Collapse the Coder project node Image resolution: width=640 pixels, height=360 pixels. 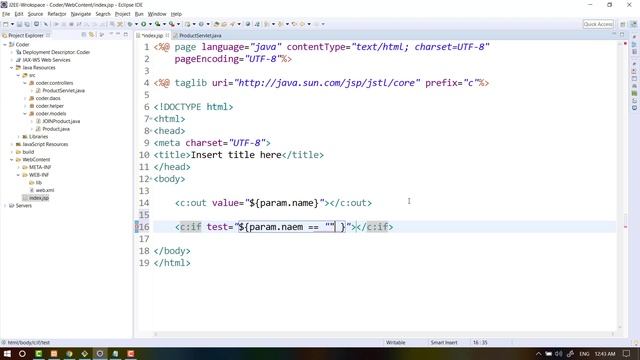click(x=5, y=44)
